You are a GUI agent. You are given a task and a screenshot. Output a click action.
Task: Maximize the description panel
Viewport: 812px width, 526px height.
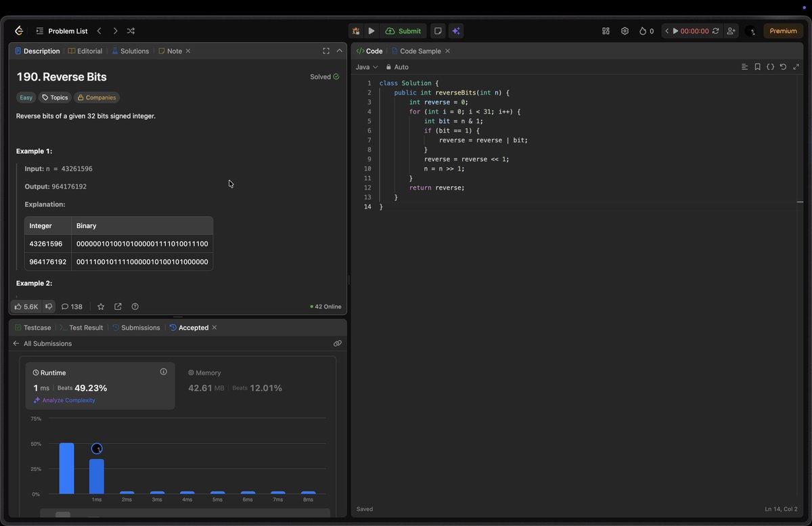click(x=326, y=51)
